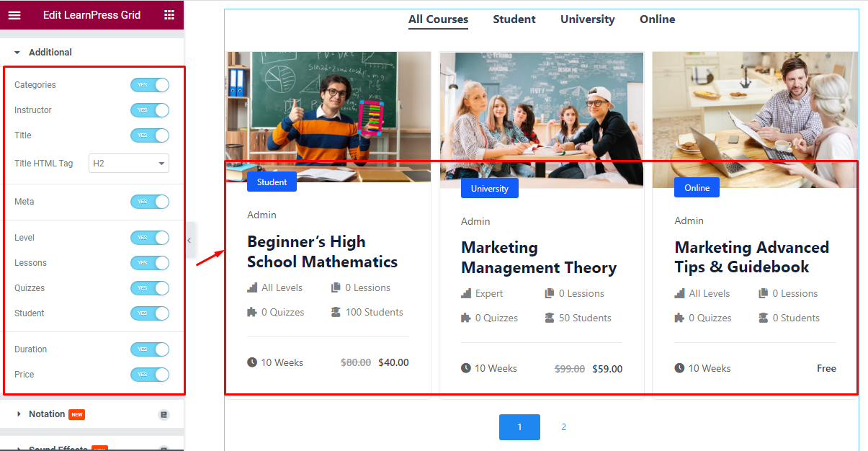Click the panel collapse arrow handle
The image size is (868, 451).
[189, 240]
